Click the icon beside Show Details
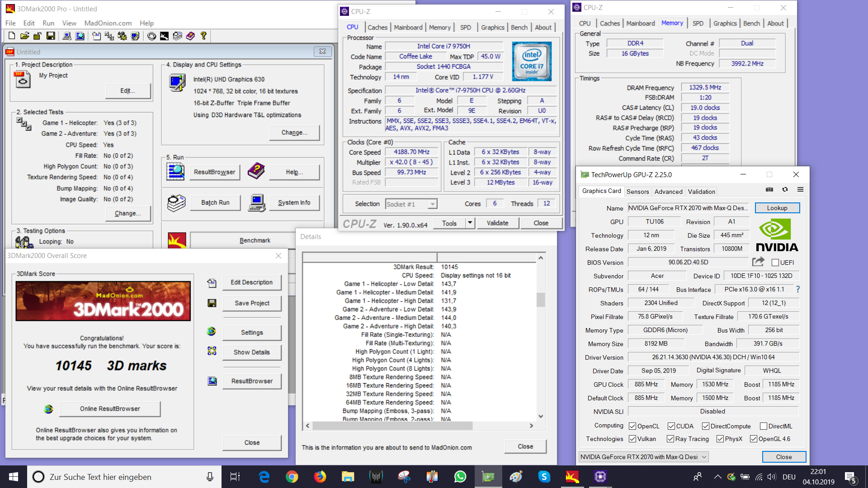Viewport: 868px width, 488px height. coord(212,351)
